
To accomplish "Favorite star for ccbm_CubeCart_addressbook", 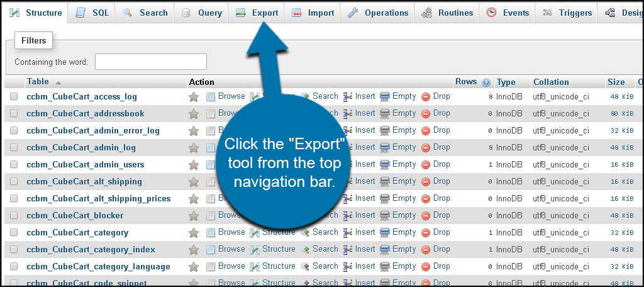I will click(194, 114).
